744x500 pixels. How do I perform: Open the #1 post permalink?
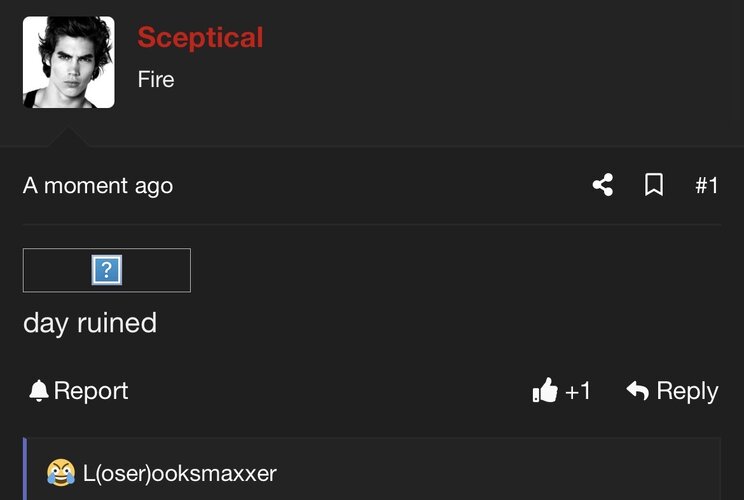pyautogui.click(x=707, y=185)
